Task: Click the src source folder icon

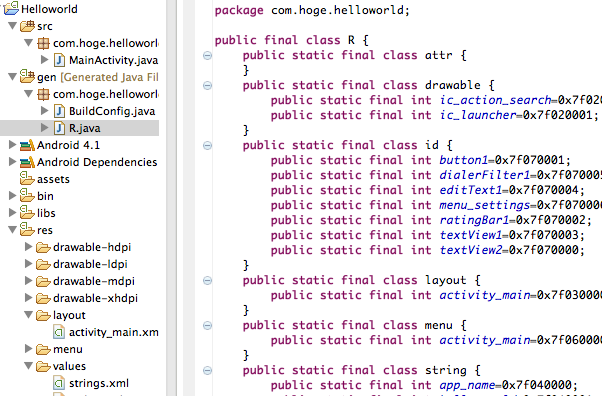Action: (x=27, y=26)
